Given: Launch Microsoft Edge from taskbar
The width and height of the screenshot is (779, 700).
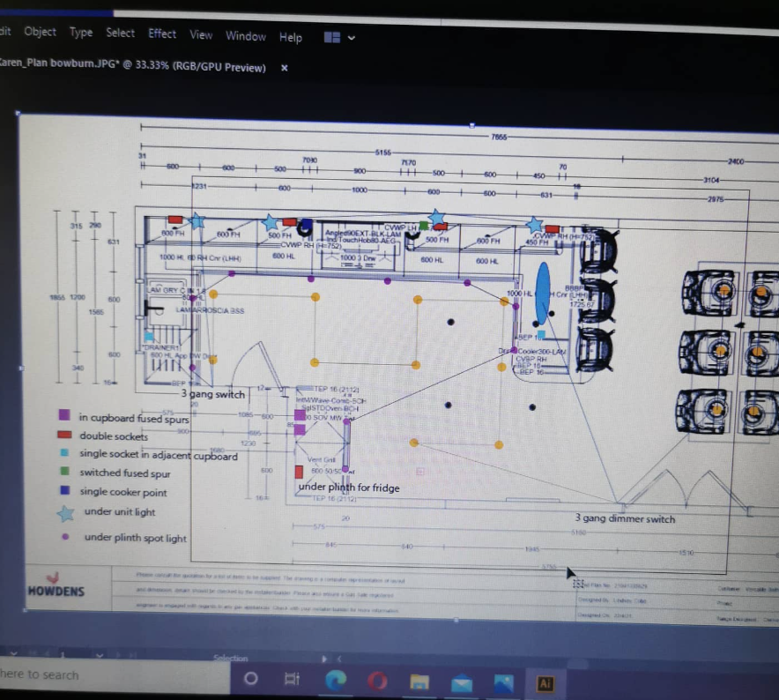Looking at the screenshot, I should pos(335,681).
